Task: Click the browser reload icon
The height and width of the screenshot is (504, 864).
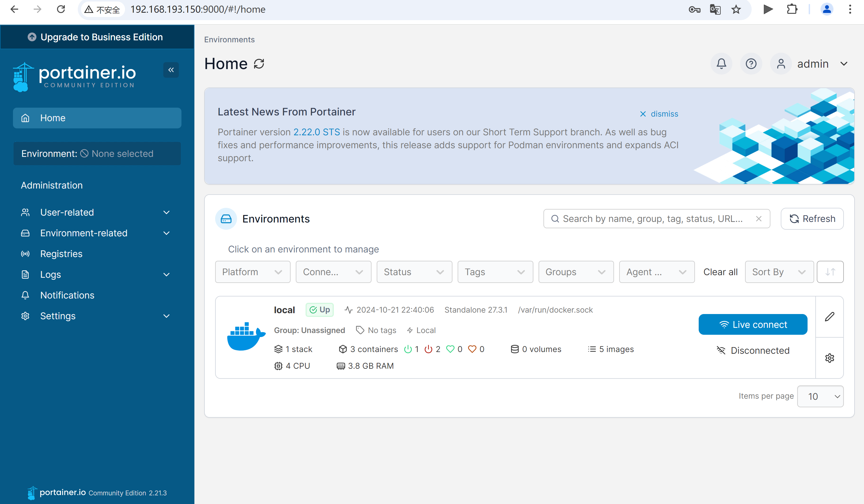Action: (61, 9)
